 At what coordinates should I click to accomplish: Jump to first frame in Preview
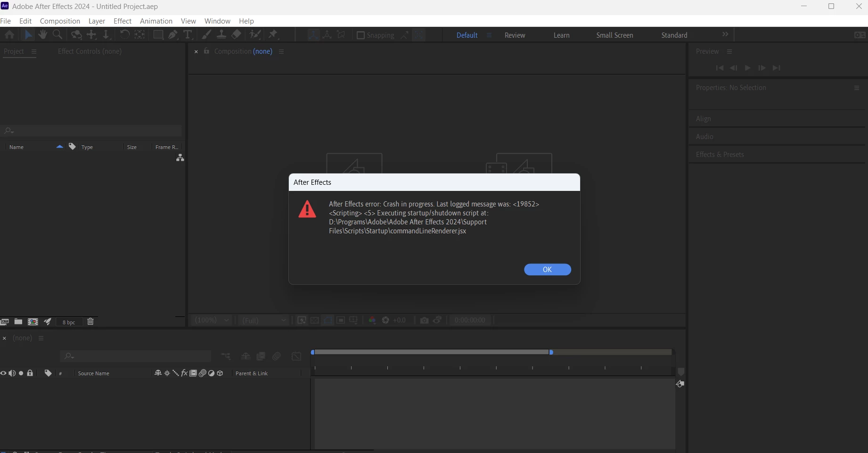[x=720, y=68]
